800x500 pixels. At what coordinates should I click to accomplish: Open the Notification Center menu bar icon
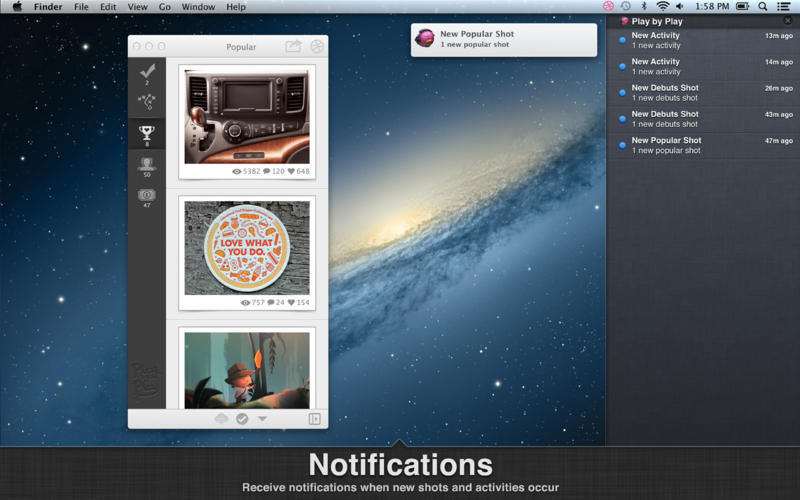pos(783,7)
